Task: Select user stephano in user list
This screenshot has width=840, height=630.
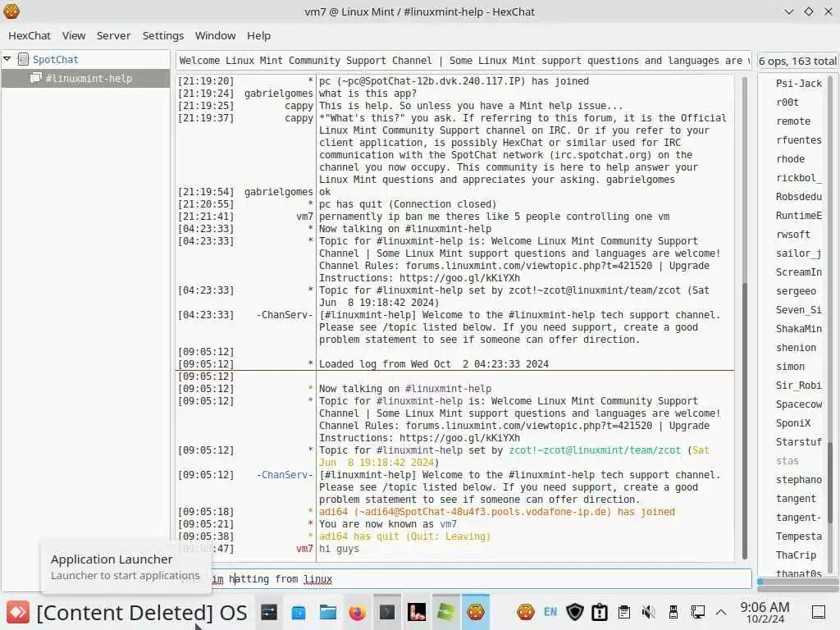Action: (798, 480)
